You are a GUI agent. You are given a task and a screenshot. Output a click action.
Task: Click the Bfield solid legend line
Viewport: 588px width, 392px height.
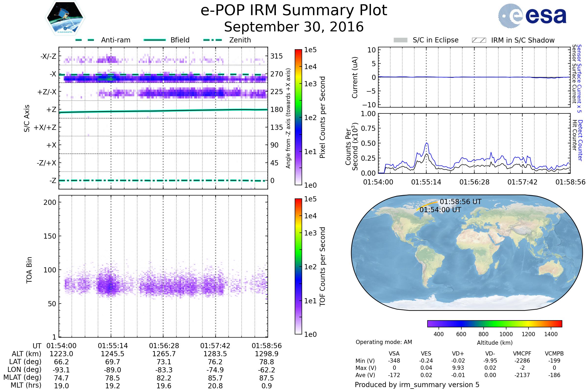coord(155,40)
